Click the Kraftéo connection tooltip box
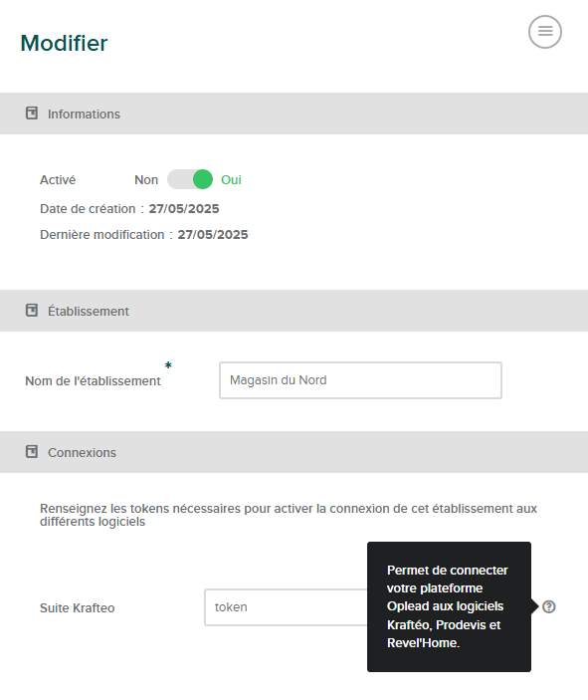Screen dimensions: 588x700 coord(450,606)
